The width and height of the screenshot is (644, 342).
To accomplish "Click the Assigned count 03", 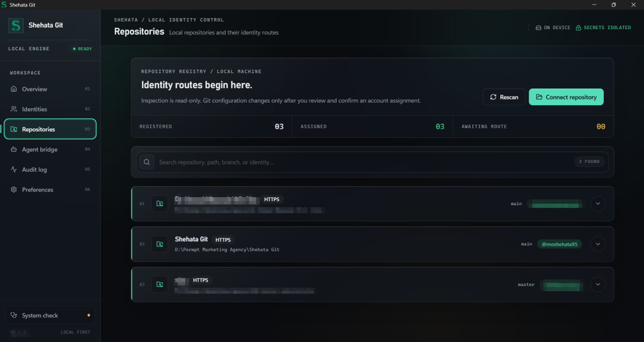I will [440, 127].
